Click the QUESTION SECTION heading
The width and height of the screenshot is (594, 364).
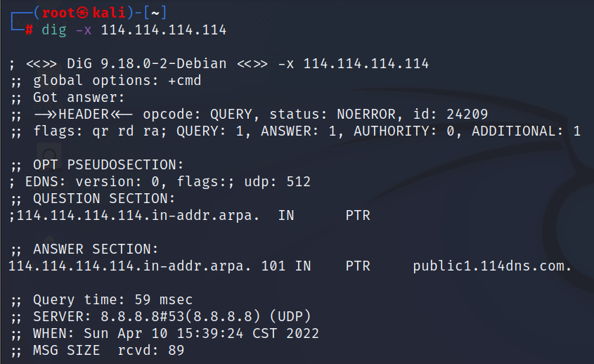point(104,198)
